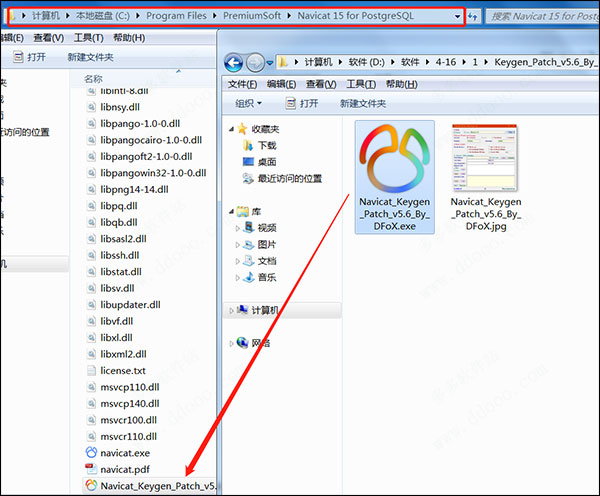The width and height of the screenshot is (600, 496).
Task: Click Keygen_Patch_v5.6_By_ folder in front window path
Action: (545, 62)
